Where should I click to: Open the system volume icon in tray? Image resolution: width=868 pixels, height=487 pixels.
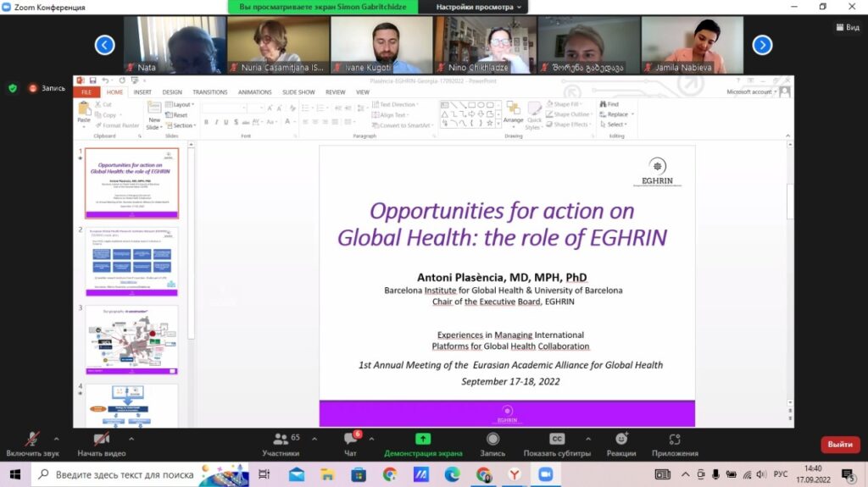[762, 474]
